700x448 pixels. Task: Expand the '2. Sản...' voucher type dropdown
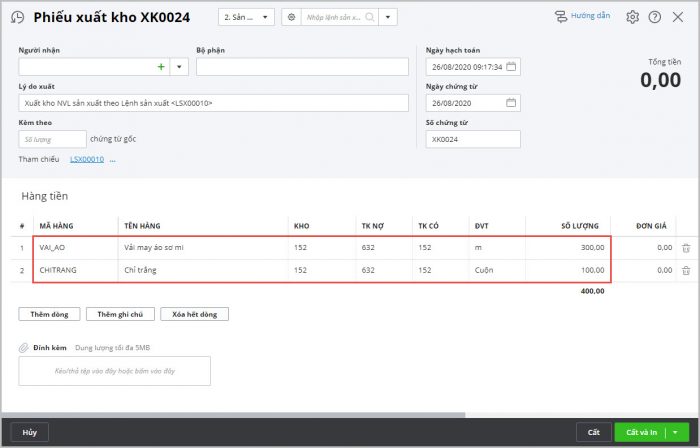246,17
